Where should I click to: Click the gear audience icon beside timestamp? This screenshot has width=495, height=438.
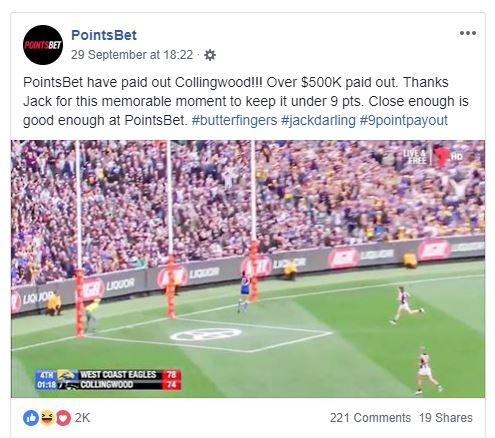210,55
